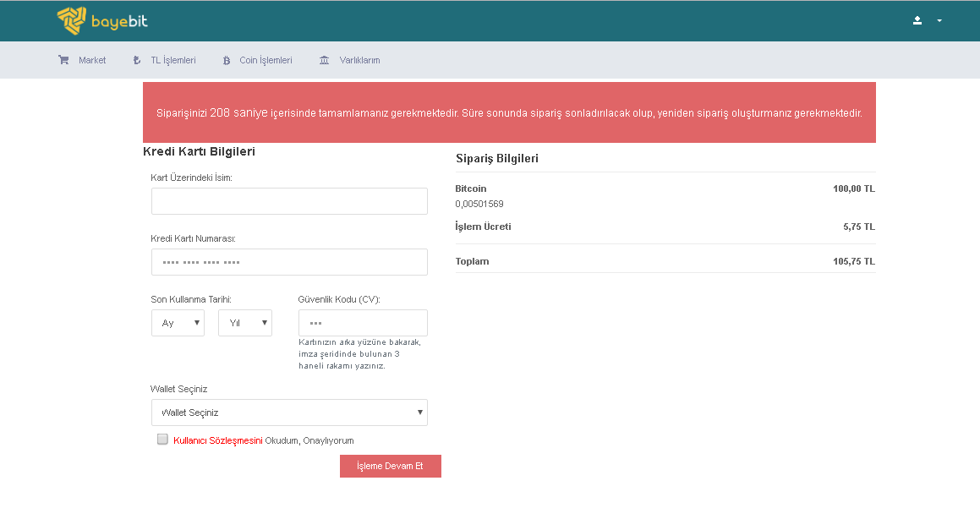The width and height of the screenshot is (980, 530).
Task: Open the Yıl expiry year dropdown
Action: point(244,323)
